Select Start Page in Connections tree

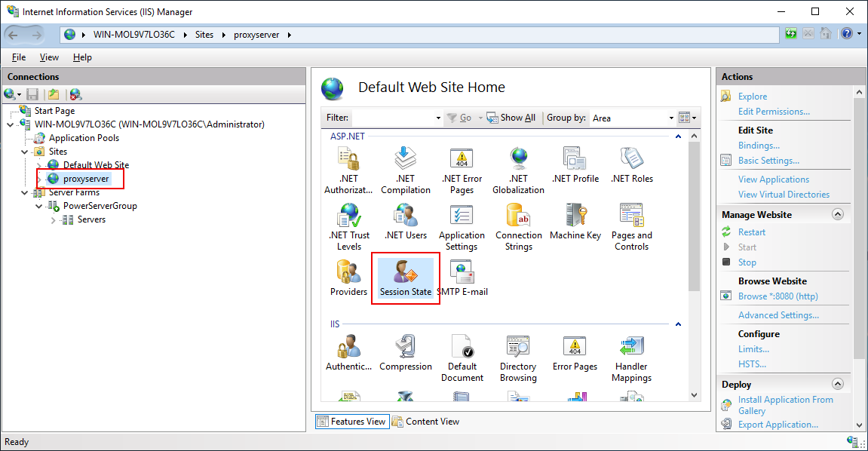[54, 111]
